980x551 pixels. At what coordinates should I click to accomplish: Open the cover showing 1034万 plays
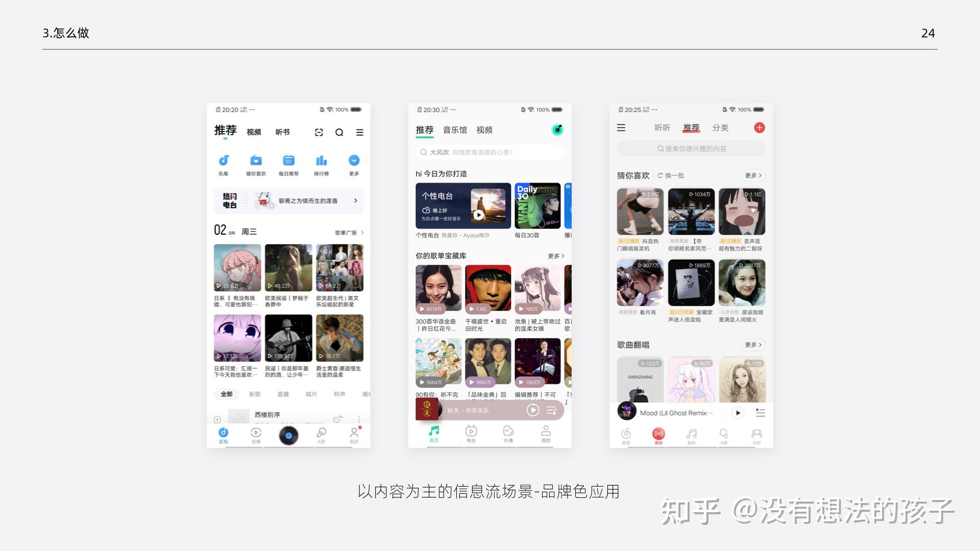click(691, 212)
